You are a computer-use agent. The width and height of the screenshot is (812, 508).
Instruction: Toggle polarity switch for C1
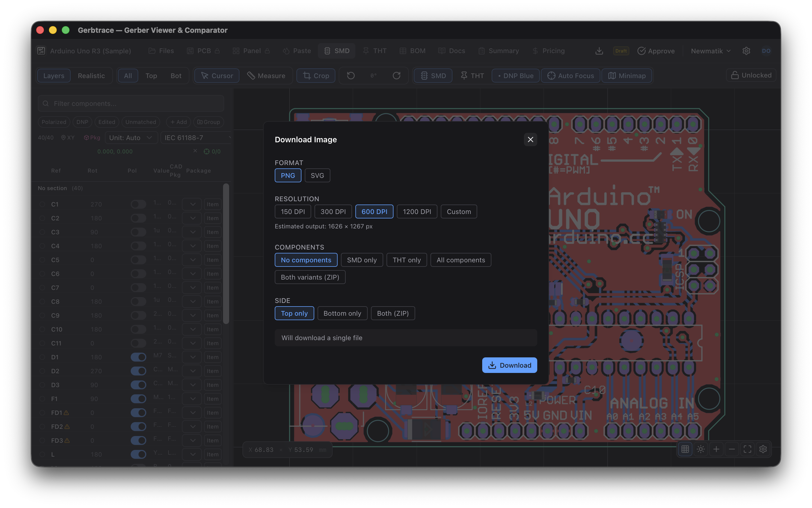point(138,204)
